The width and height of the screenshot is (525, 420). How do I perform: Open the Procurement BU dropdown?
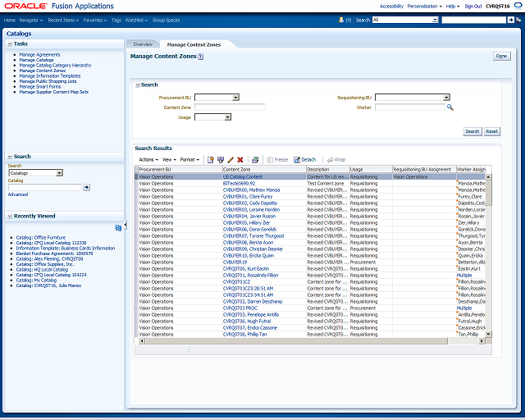tap(235, 98)
